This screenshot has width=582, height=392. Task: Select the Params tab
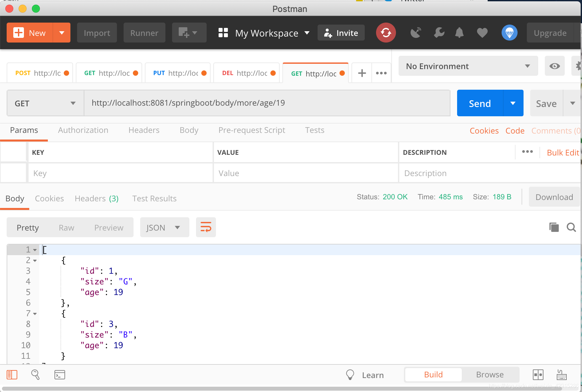(x=24, y=130)
